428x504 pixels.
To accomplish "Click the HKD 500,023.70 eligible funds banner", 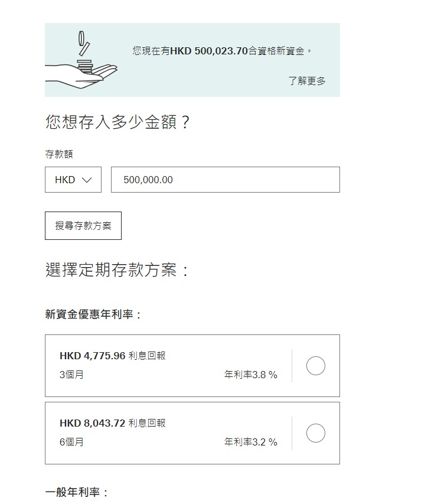I will coord(192,60).
